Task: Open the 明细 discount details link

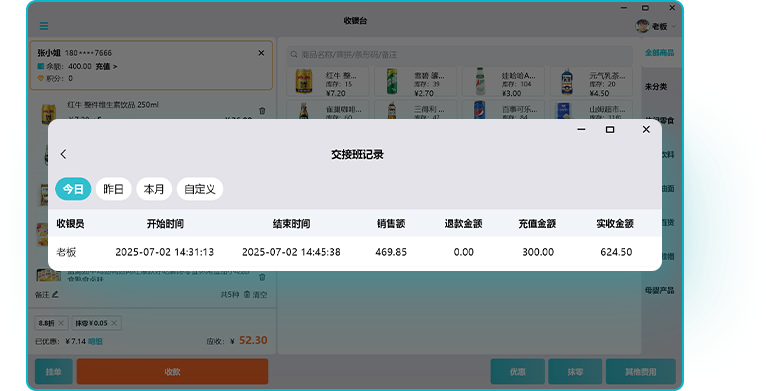Action: click(95, 341)
